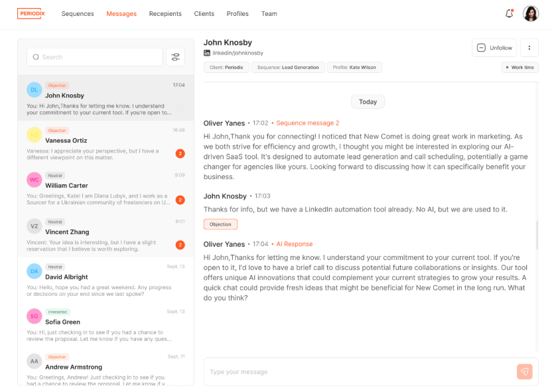
Task: Open Vanessa Ortiz conversation
Action: [105, 143]
